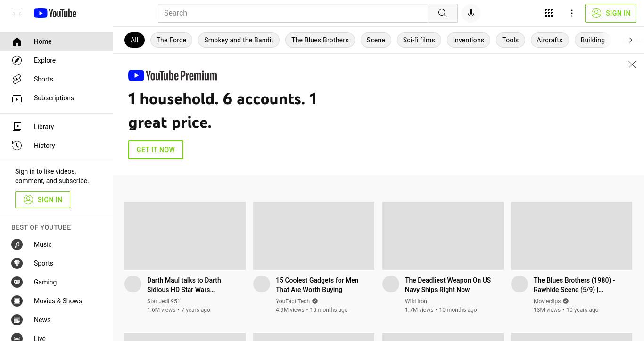Select the Building filter chip

point(593,40)
